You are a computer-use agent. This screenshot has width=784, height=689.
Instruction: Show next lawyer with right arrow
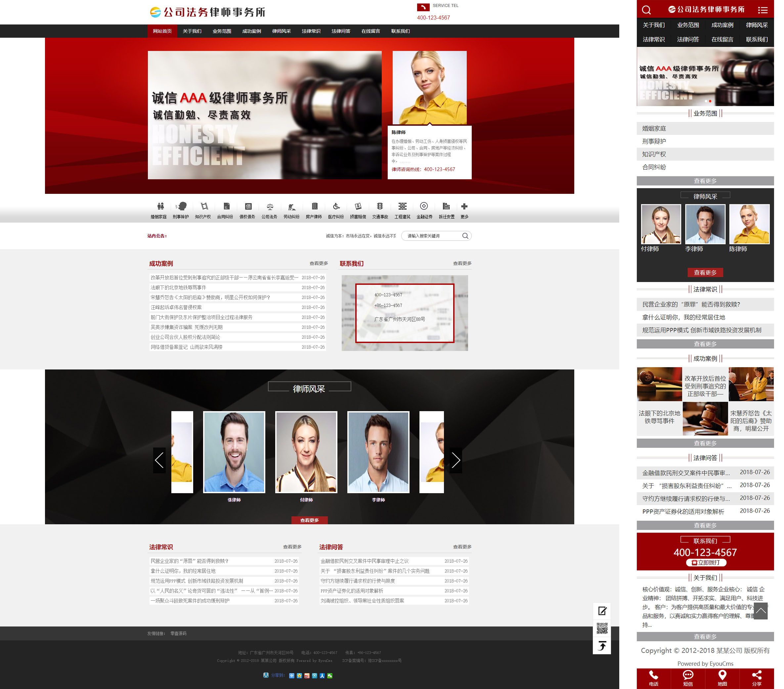click(x=455, y=460)
